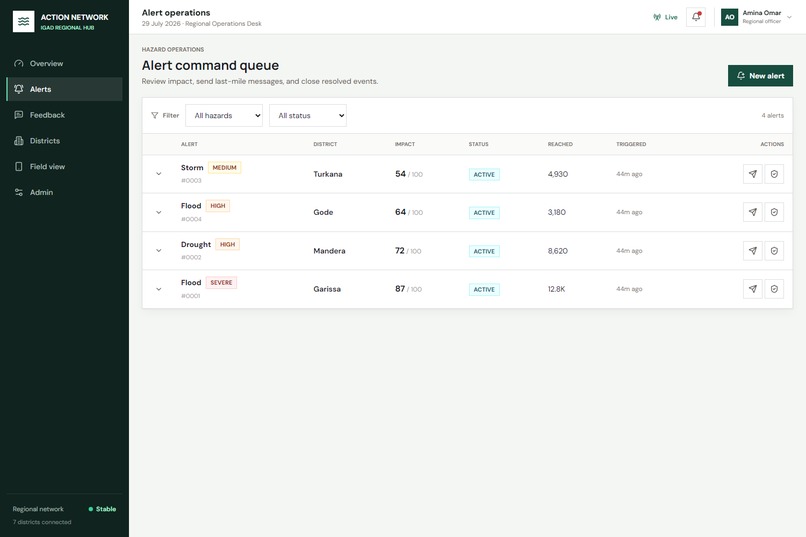Click the Stable network status
This screenshot has height=537, width=806.
point(102,509)
